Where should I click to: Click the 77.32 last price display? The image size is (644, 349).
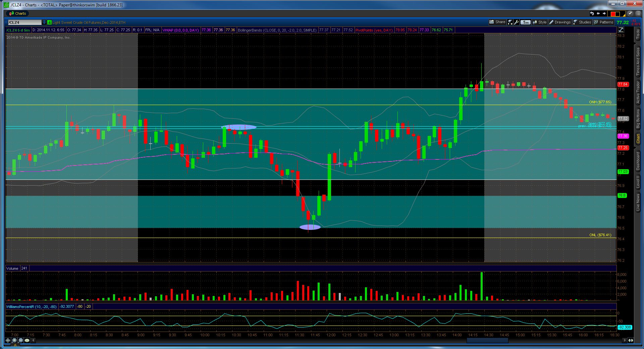[x=623, y=22]
